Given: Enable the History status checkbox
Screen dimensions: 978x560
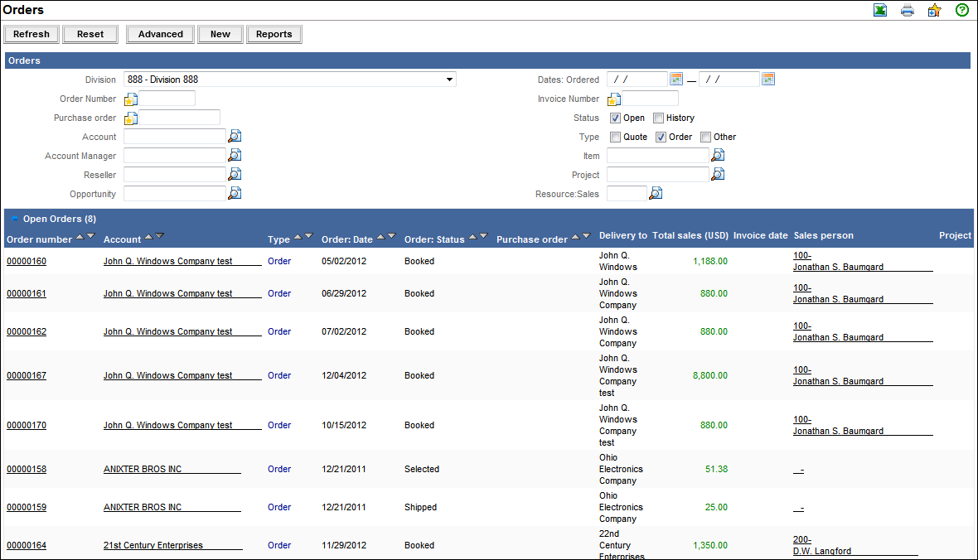Looking at the screenshot, I should click(658, 118).
